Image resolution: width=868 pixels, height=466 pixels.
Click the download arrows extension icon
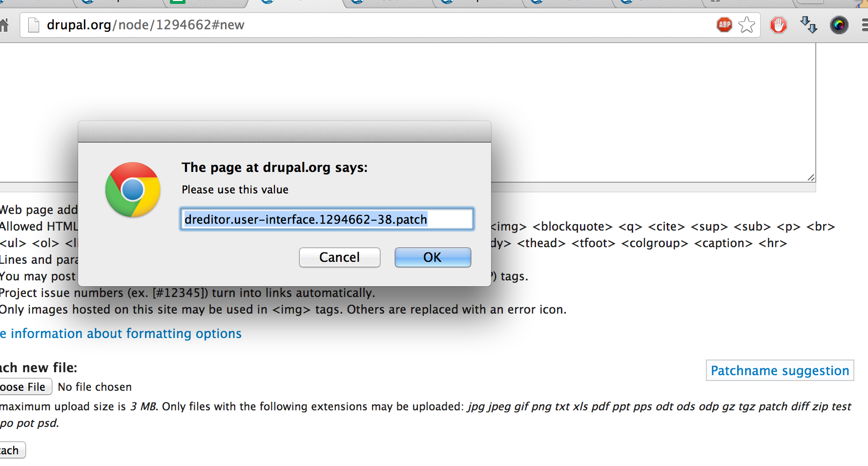pos(808,25)
